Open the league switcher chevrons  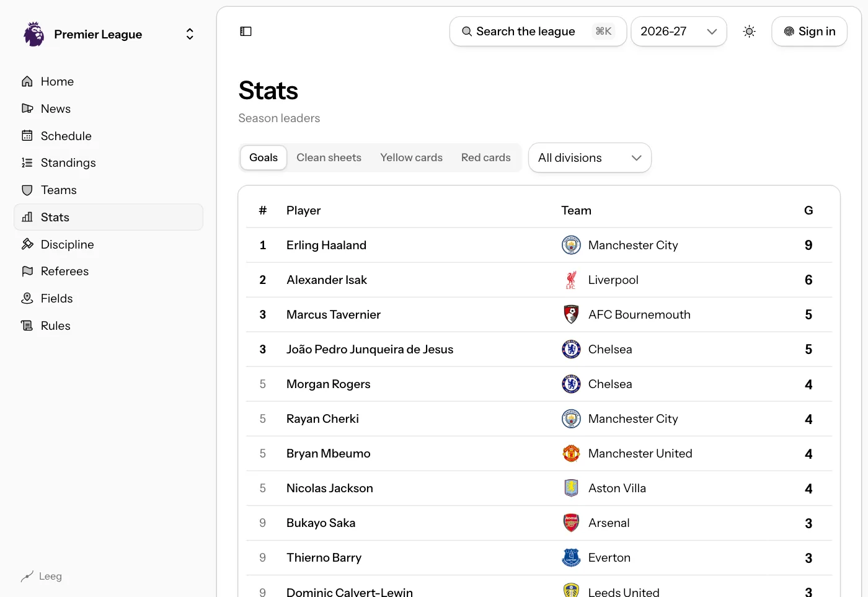pos(190,34)
